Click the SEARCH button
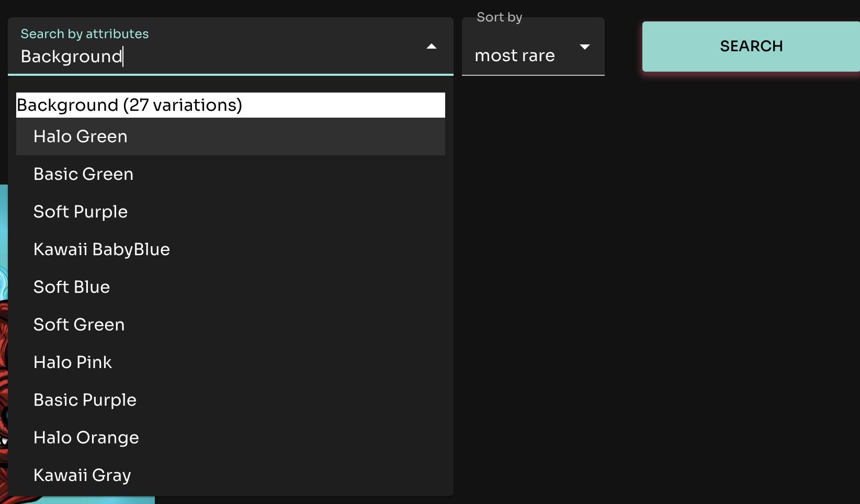This screenshot has height=504, width=860. (751, 46)
